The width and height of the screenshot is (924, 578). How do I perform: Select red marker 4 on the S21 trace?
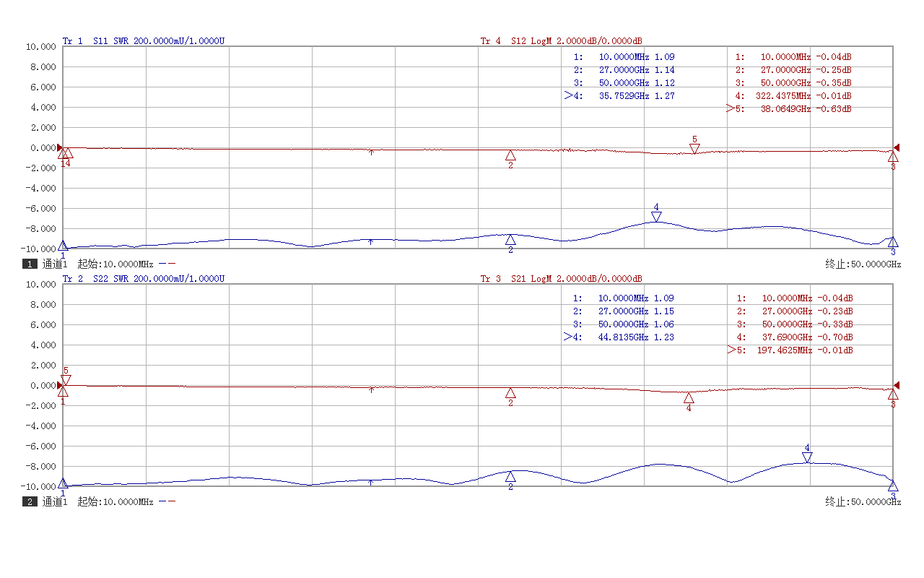coord(689,398)
